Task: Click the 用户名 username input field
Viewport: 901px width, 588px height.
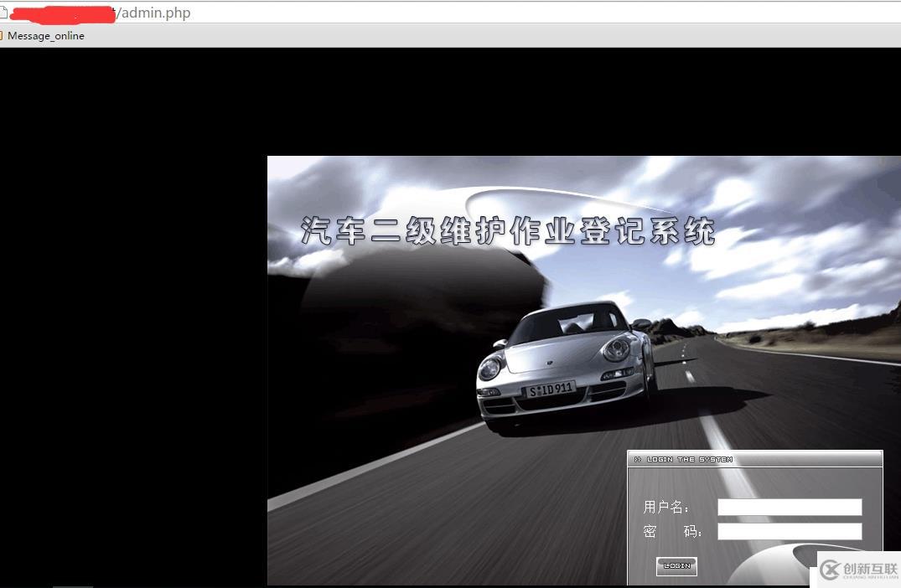Action: pos(790,507)
